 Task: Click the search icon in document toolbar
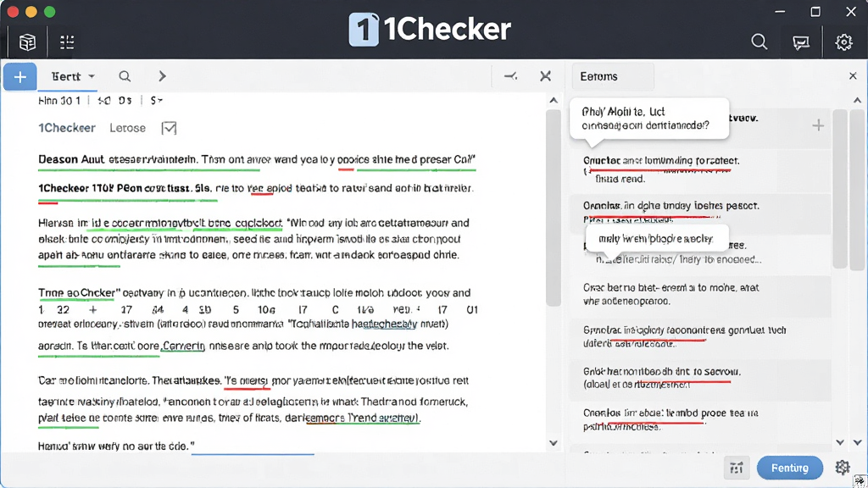[x=125, y=76]
